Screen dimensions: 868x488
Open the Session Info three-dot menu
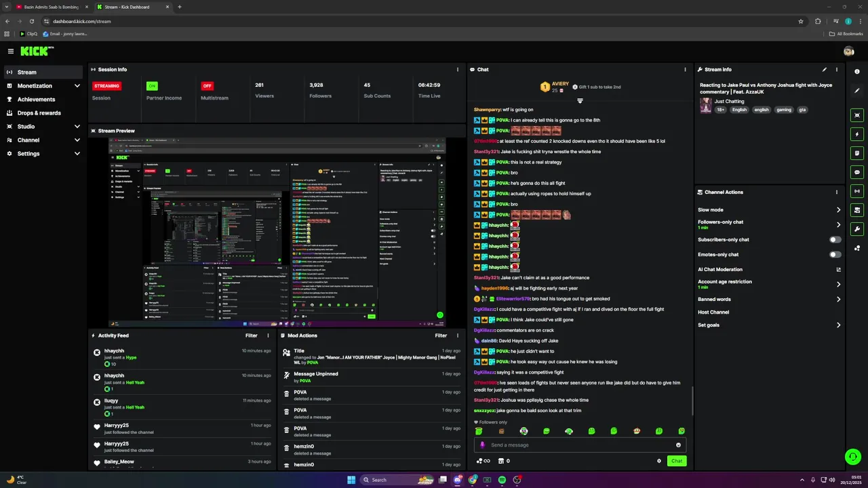(458, 69)
